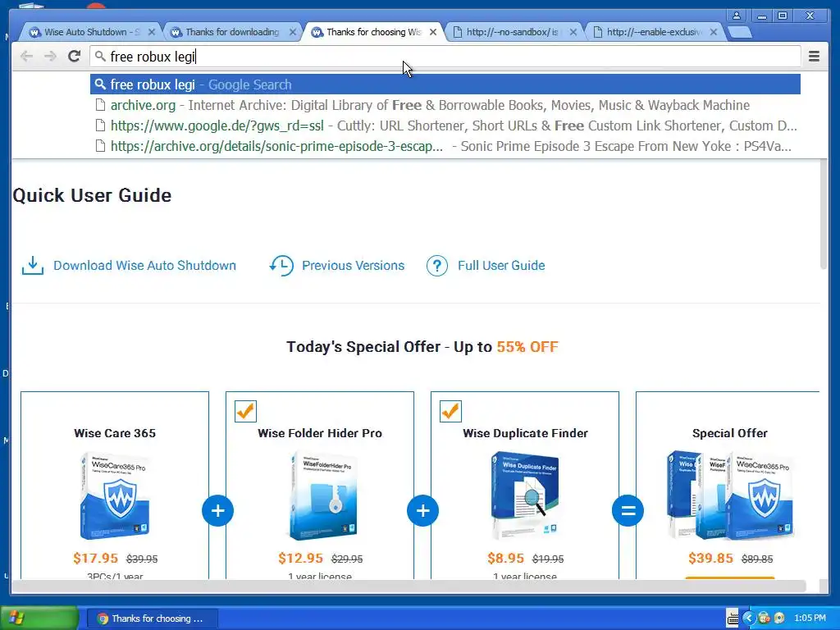Click the browser forward arrow

[x=50, y=57]
